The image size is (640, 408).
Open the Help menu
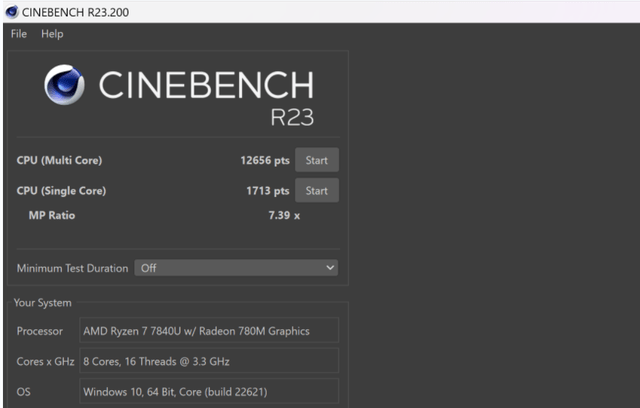52,34
